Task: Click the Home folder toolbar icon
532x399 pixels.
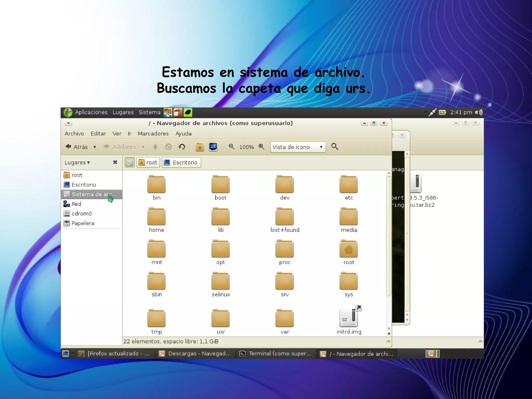Action: tap(200, 147)
